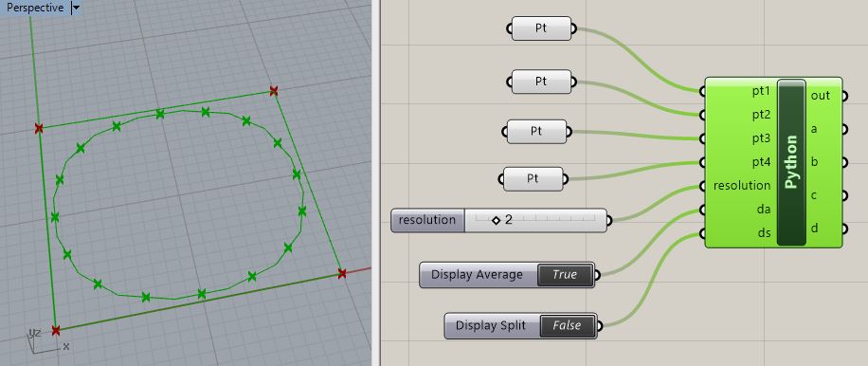Viewport: 868px width, 366px height.
Task: Click the output grip of Display Split toggle
Action: point(600,325)
